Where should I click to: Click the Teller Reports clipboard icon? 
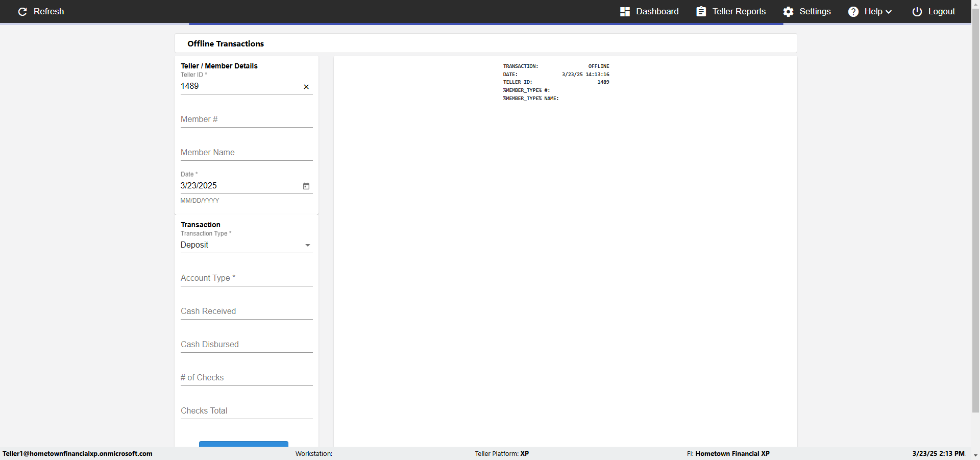tap(701, 11)
